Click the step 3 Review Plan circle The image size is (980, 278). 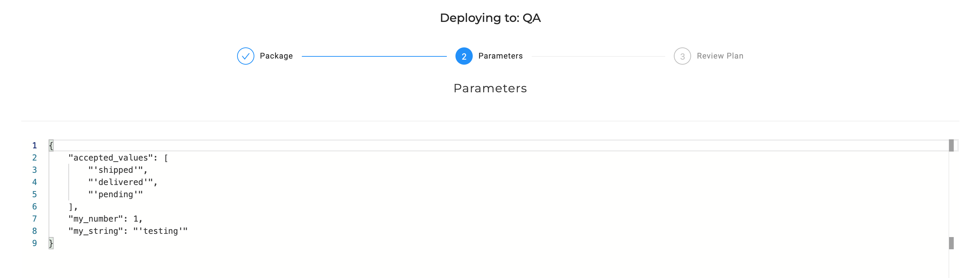(682, 56)
